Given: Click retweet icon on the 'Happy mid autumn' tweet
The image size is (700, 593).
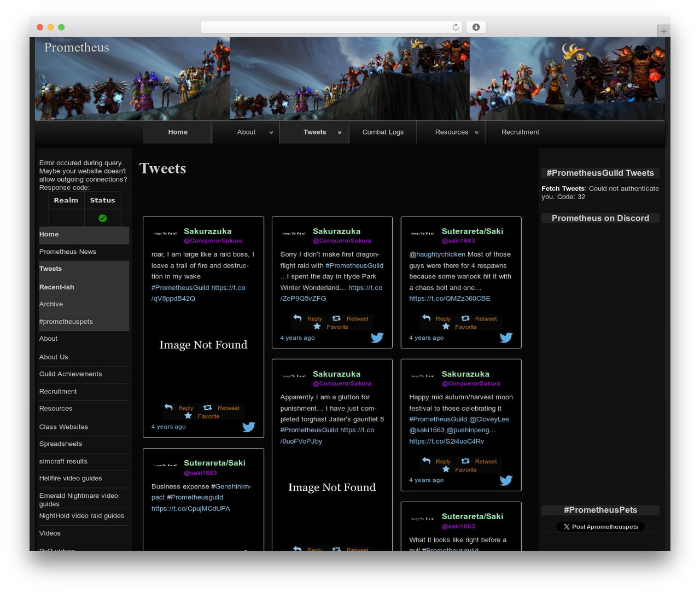Looking at the screenshot, I should coord(465,461).
